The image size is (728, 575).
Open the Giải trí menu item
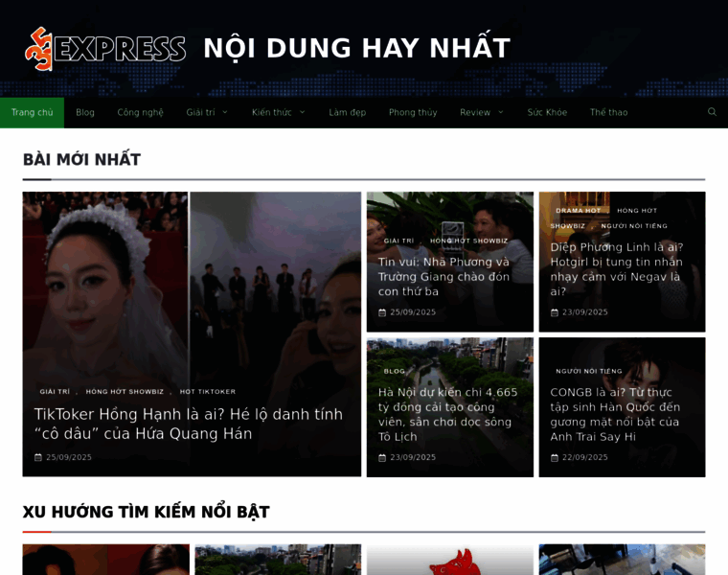click(x=200, y=112)
